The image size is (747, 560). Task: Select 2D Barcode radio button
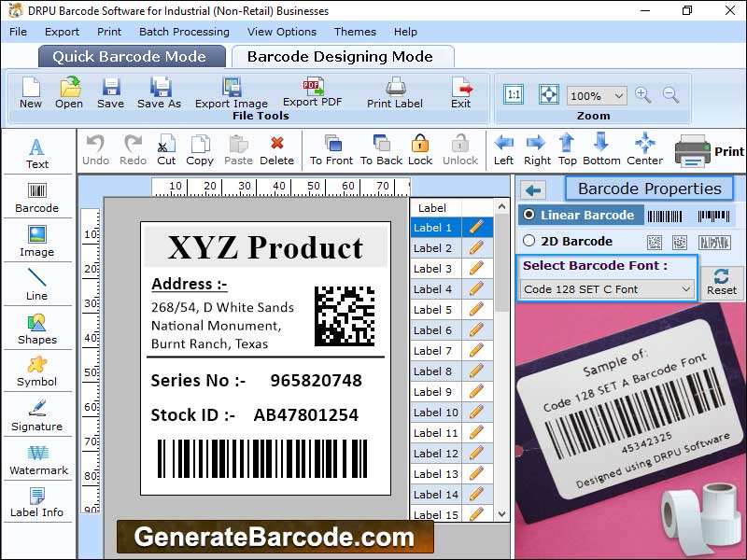point(529,241)
